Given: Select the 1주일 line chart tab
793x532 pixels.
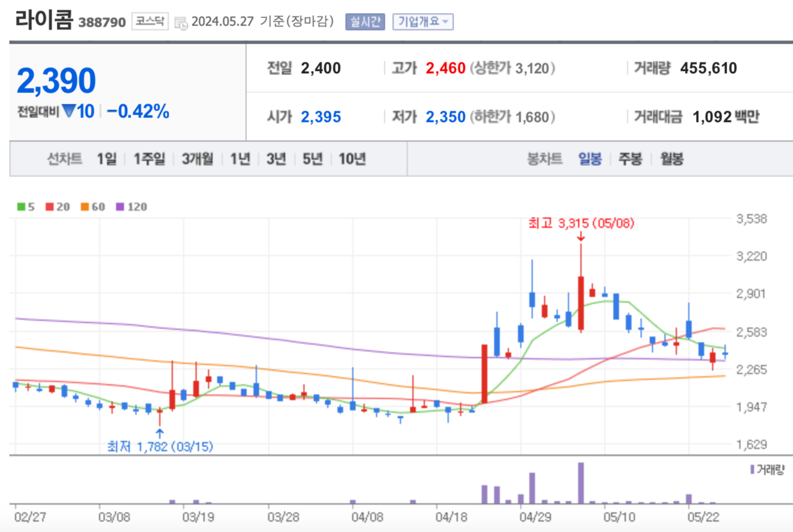Looking at the screenshot, I should 149,159.
